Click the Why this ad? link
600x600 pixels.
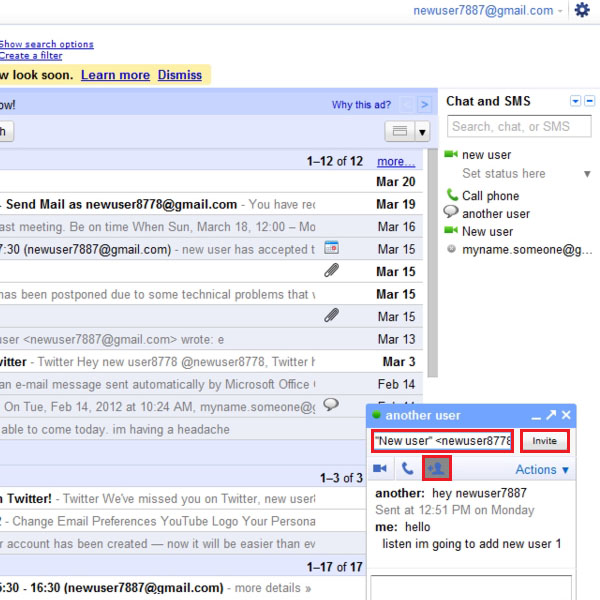click(361, 104)
